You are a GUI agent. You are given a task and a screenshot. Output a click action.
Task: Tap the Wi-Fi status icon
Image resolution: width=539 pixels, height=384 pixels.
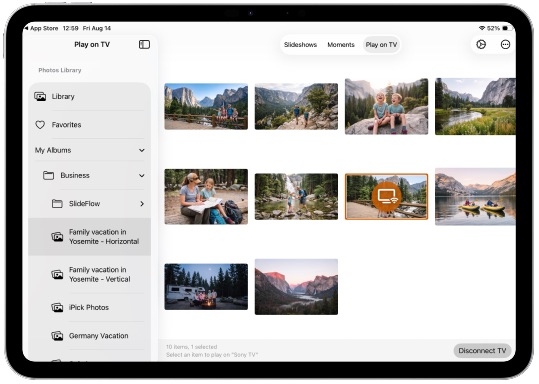click(482, 28)
